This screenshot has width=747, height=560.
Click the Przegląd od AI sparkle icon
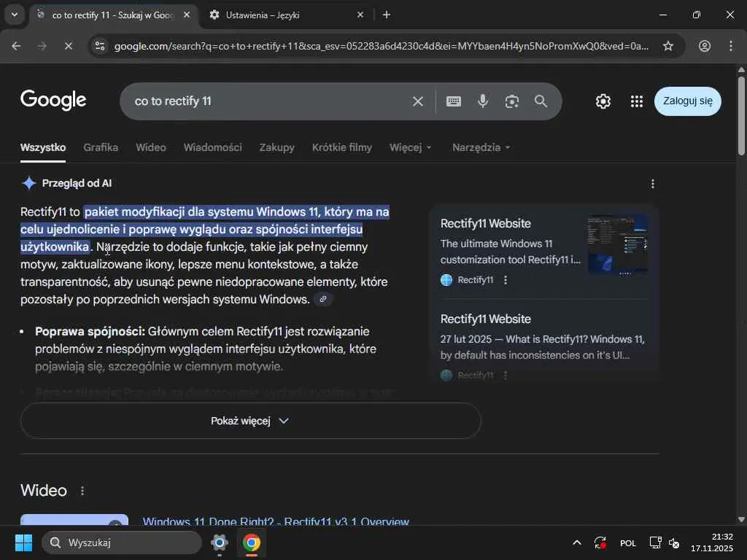[x=29, y=183]
